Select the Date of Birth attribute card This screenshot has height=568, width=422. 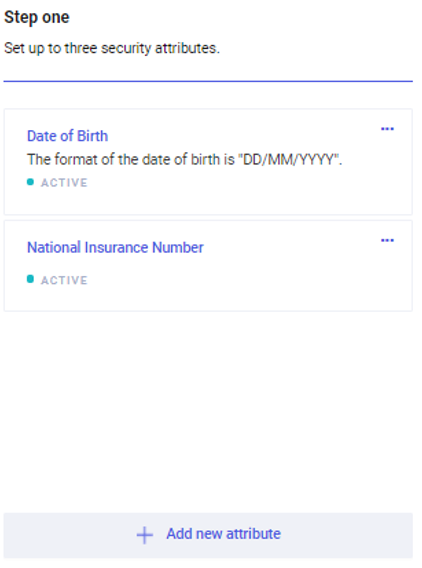pos(208,162)
